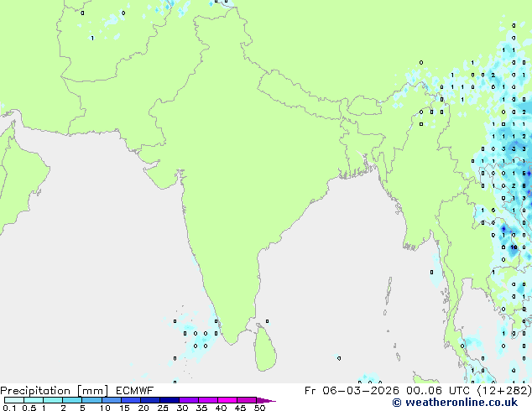Screen dimensions: 532x411
Task: Select the 30 mm purple legend swatch
Action: click(189, 400)
